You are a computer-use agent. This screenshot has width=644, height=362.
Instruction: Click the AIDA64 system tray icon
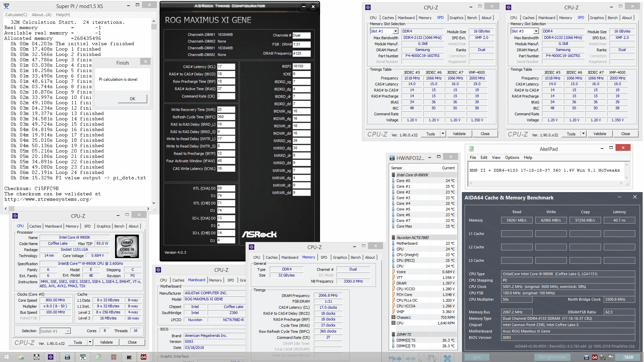click(x=595, y=357)
